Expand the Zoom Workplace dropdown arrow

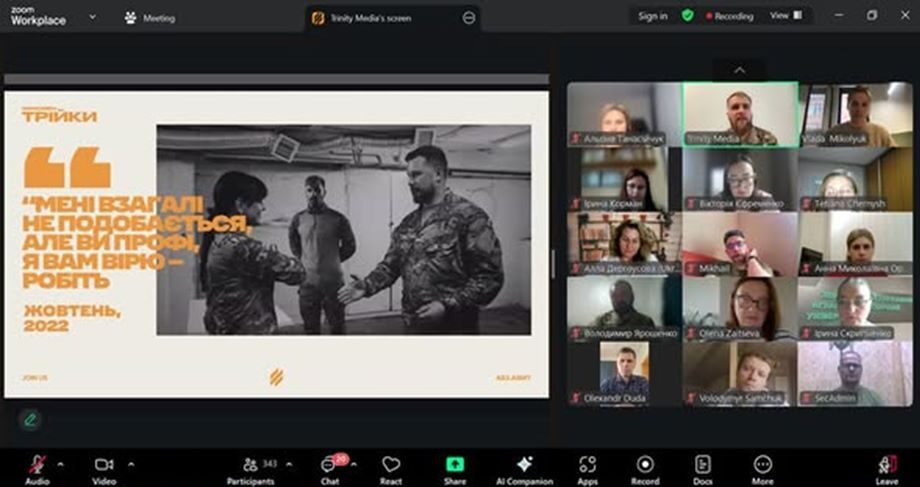93,16
